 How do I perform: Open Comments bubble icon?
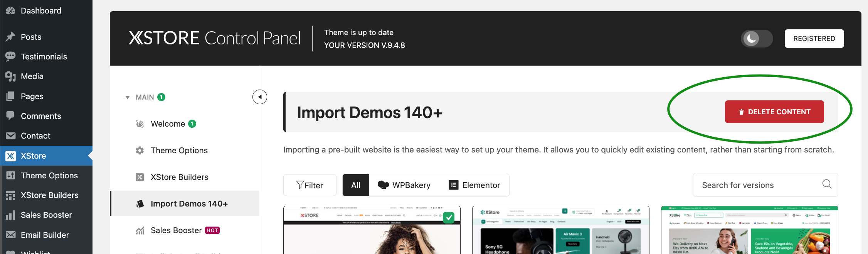(10, 116)
